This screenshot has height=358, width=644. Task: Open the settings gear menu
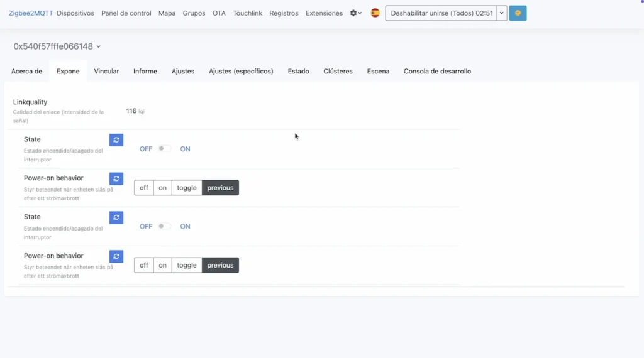click(355, 13)
